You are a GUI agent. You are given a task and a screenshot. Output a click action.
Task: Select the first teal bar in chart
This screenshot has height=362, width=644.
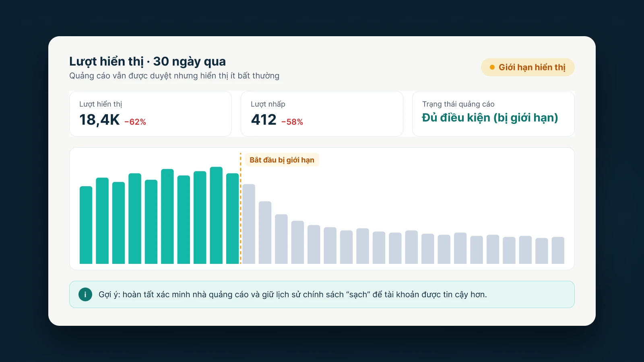tap(86, 225)
